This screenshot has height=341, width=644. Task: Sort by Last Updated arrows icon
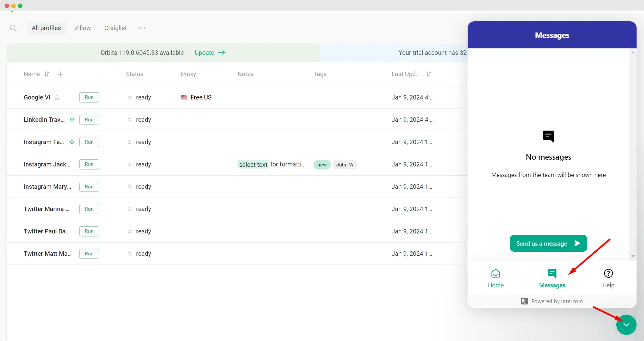coord(429,74)
